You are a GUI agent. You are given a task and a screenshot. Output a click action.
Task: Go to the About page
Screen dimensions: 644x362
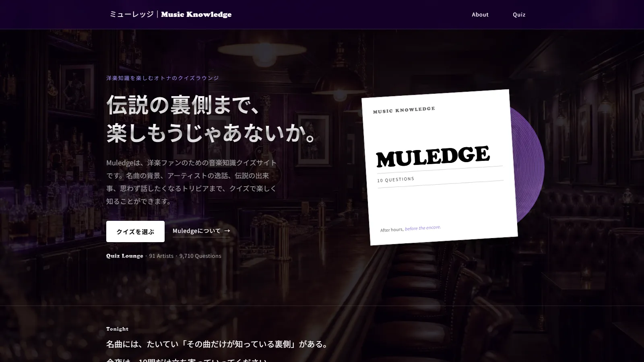(480, 14)
